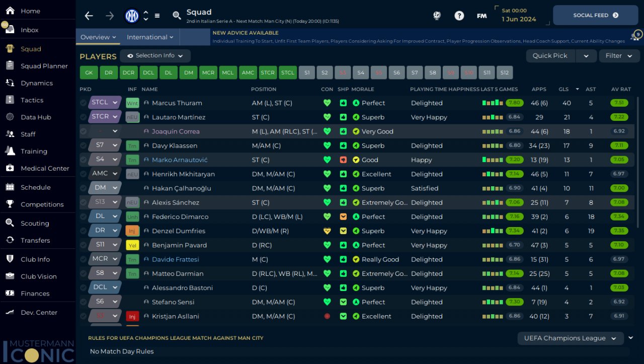Open the Filter dropdown
The image size is (644, 364).
(619, 56)
